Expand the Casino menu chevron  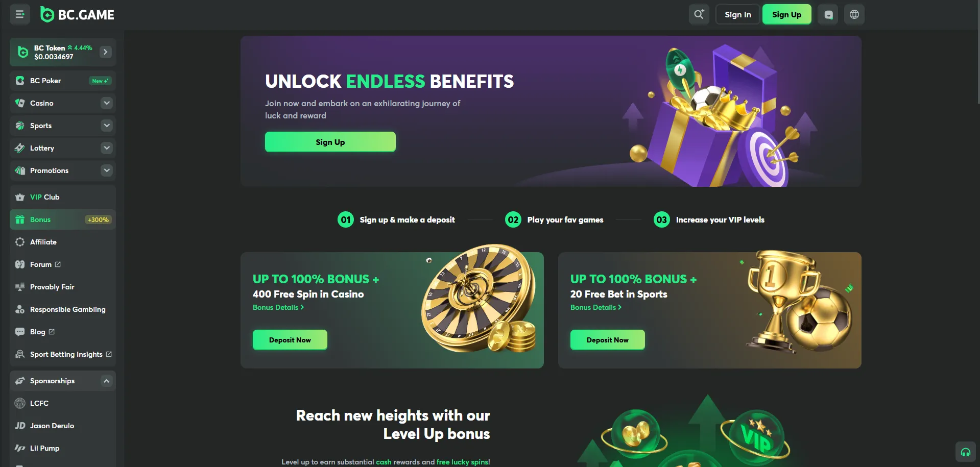tap(107, 103)
